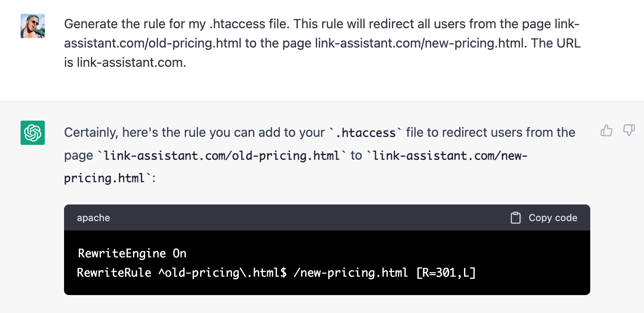Image resolution: width=644 pixels, height=313 pixels.
Task: Click the green ChatGPT logo avatar
Action: [x=33, y=133]
